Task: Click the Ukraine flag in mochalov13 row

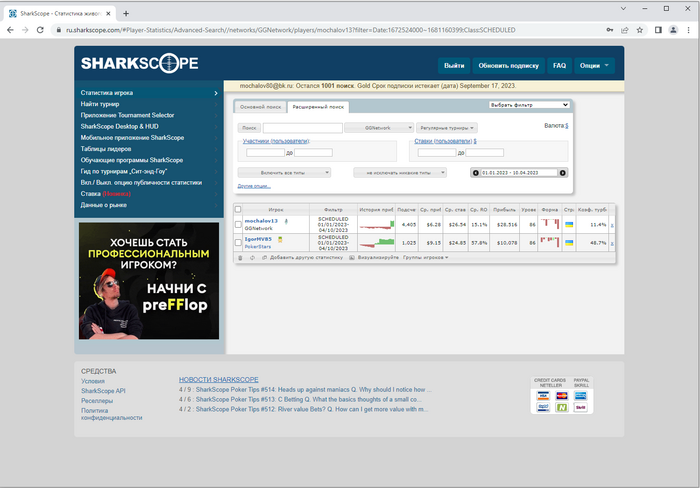Action: [569, 225]
